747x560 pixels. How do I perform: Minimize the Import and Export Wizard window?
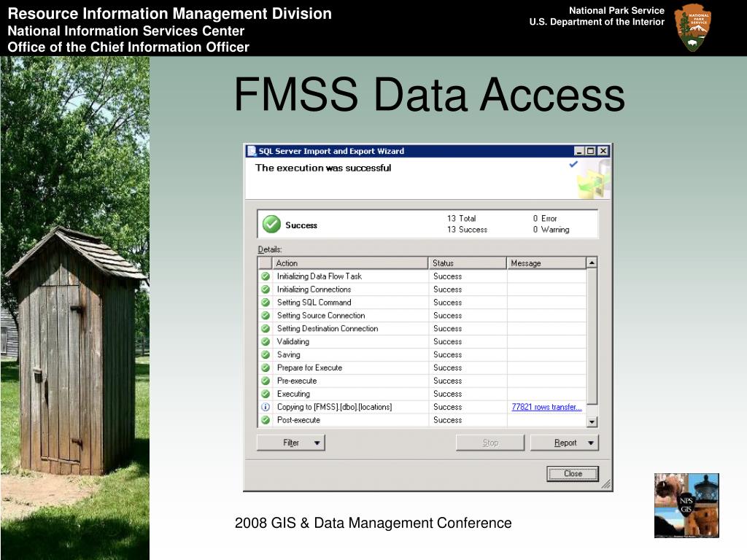click(579, 151)
